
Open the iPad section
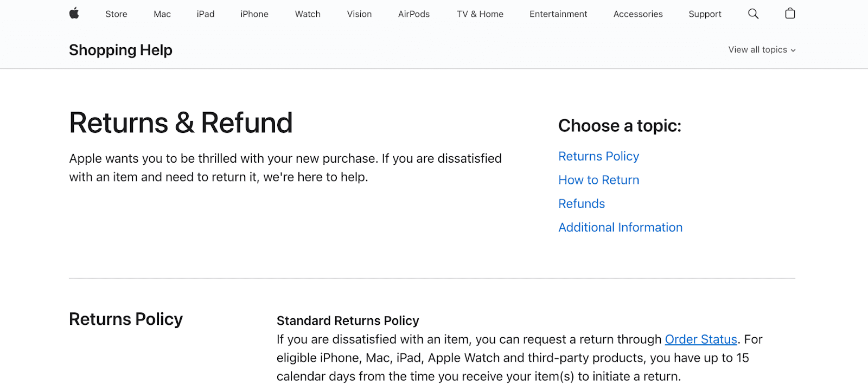tap(205, 14)
